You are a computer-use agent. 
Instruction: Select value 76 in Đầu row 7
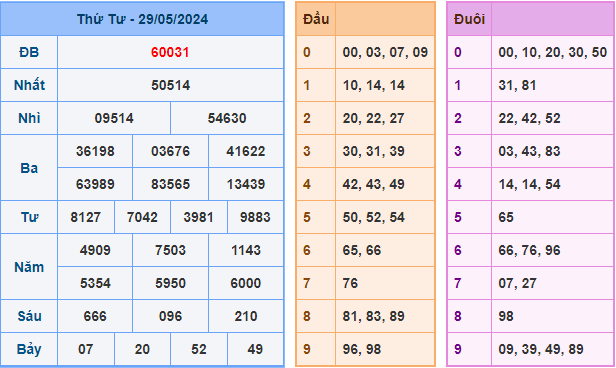(x=350, y=283)
